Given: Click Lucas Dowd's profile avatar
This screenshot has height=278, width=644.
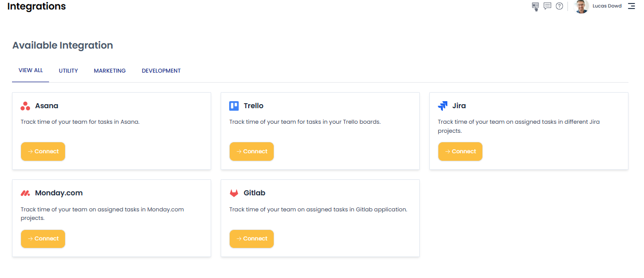Looking at the screenshot, I should [581, 7].
